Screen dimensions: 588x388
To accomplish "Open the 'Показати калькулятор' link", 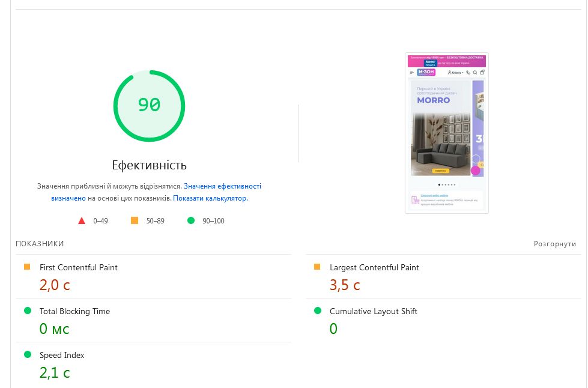I will (210, 198).
